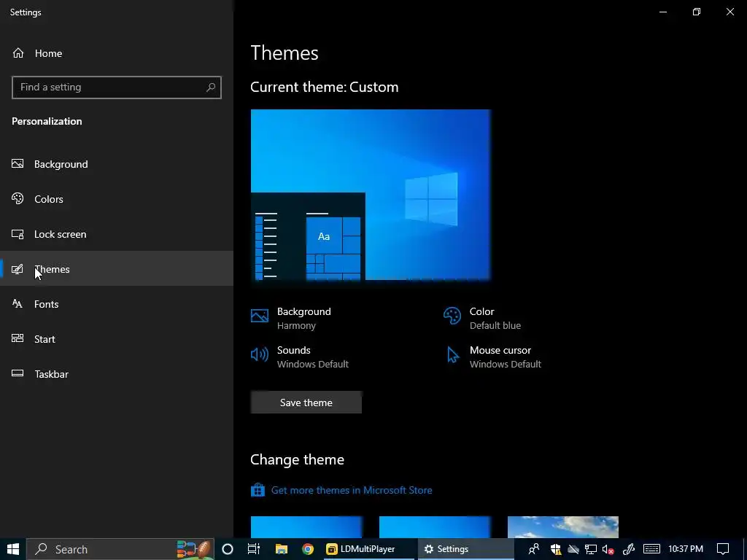Click the Start tiles icon in sidebar
Viewport: 747px width, 560px height.
18,338
